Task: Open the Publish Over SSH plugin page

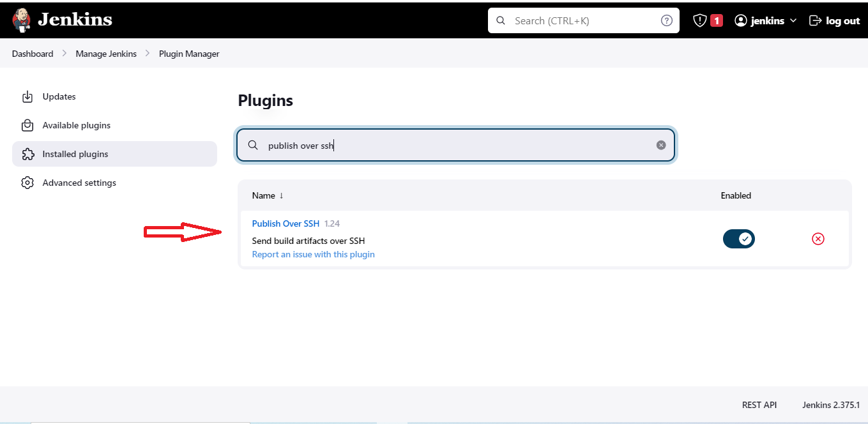Action: click(x=286, y=223)
